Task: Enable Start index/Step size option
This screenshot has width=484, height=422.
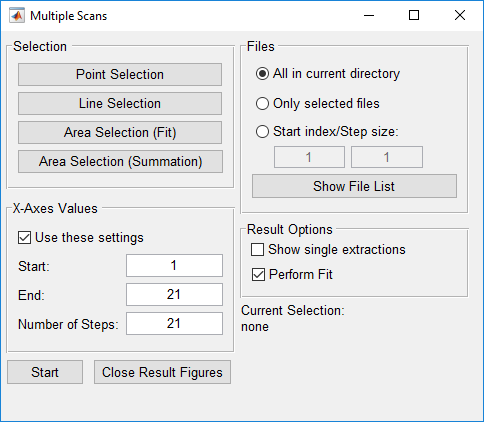Action: [262, 132]
